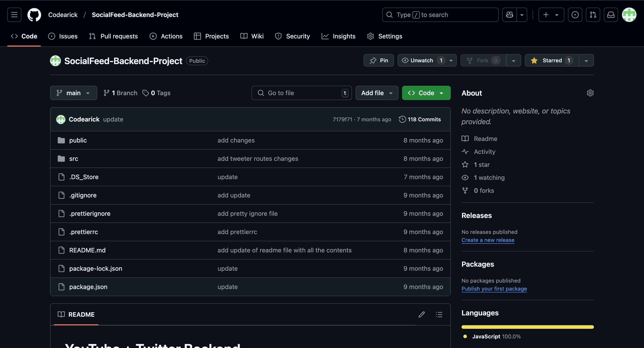Edit README with the pencil icon
Screen dimensions: 644x348
point(422,314)
